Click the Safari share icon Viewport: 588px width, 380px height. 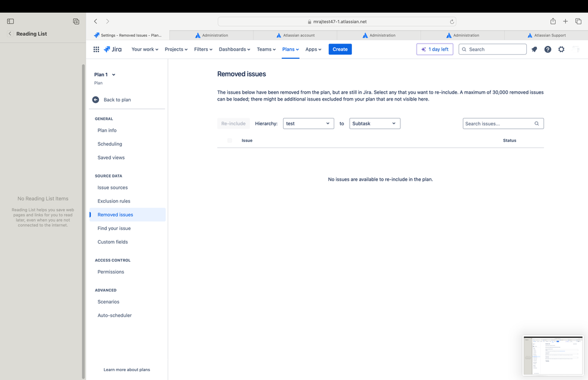(552, 21)
